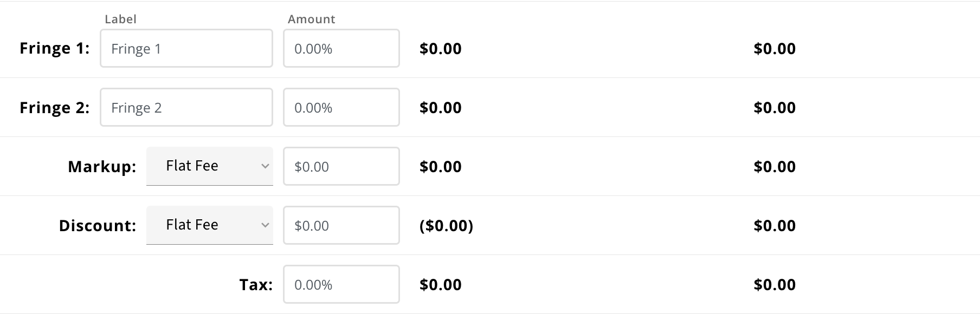
Task: Focus the Fringe 1 percentage amount field
Action: point(341,49)
